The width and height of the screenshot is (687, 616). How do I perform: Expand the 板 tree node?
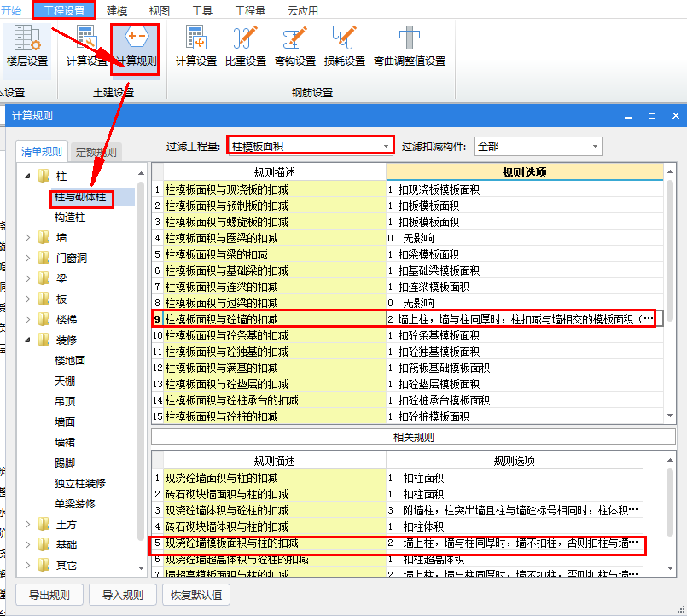[x=27, y=299]
